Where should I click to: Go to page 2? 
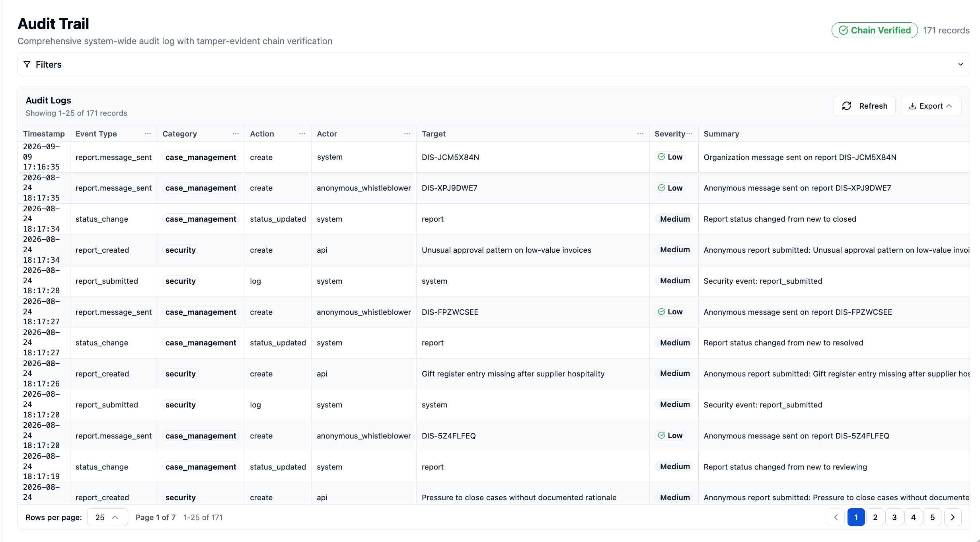[875, 517]
